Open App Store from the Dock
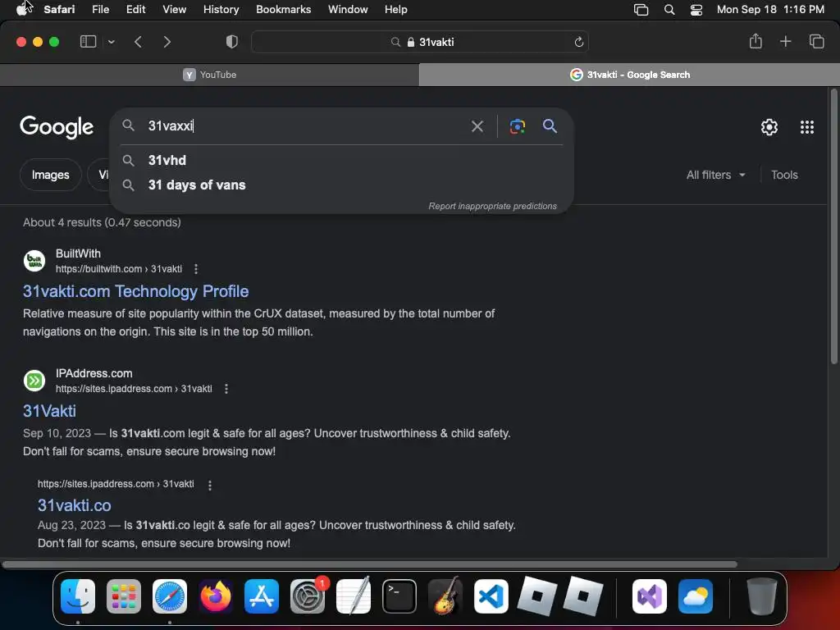Screen dimensions: 840x630 [262, 596]
